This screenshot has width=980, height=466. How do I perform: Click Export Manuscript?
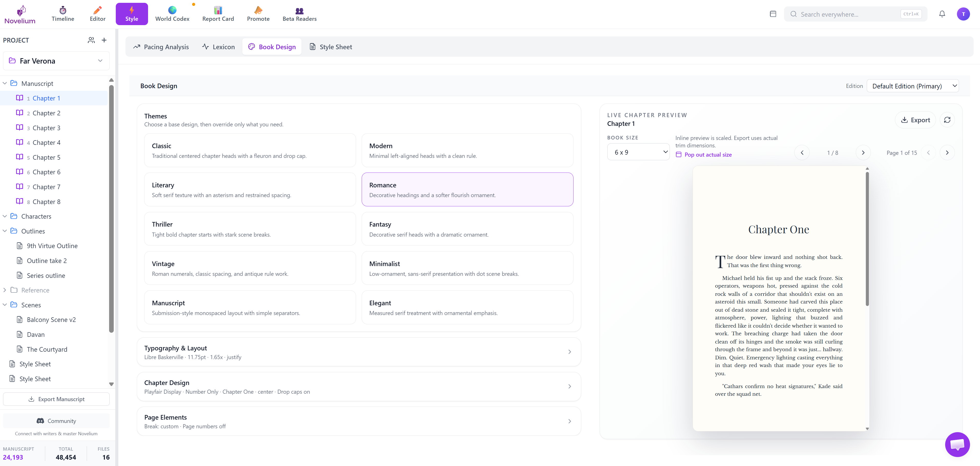56,399
